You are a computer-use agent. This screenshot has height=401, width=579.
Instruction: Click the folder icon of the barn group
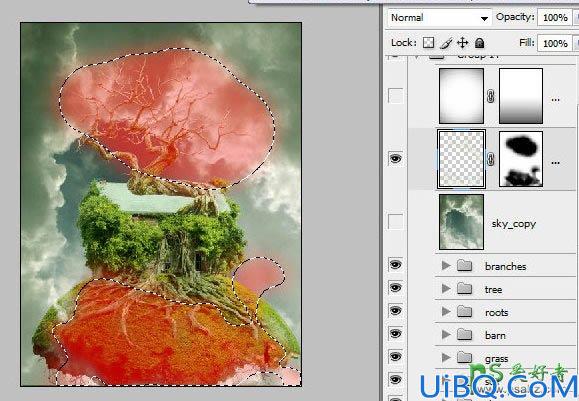click(464, 335)
